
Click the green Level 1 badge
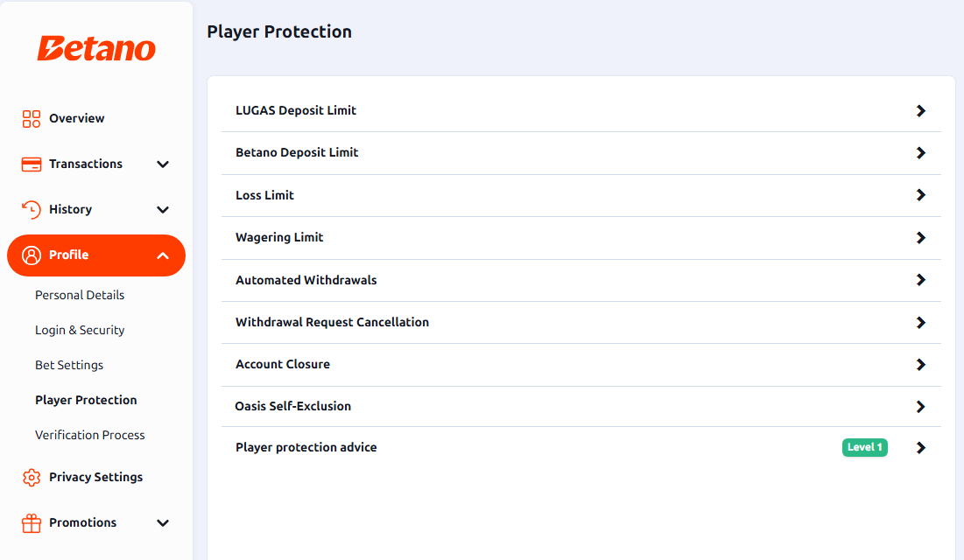pyautogui.click(x=864, y=447)
